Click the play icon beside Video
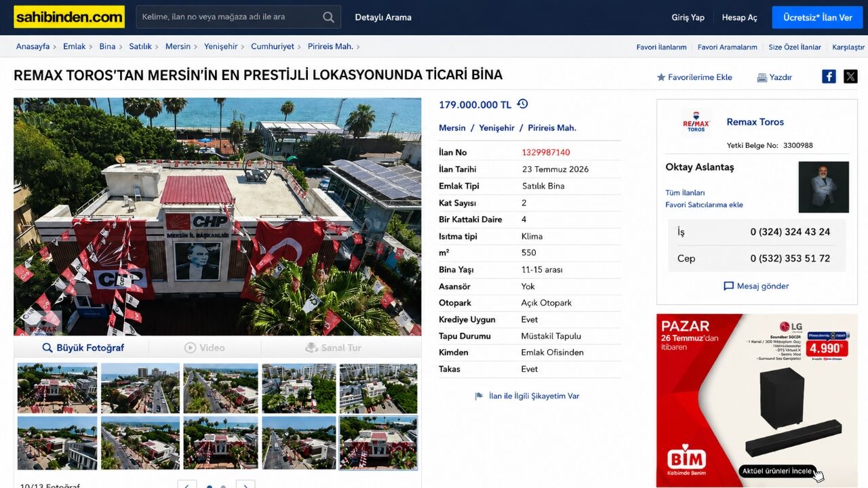This screenshot has height=488, width=868. pos(190,348)
